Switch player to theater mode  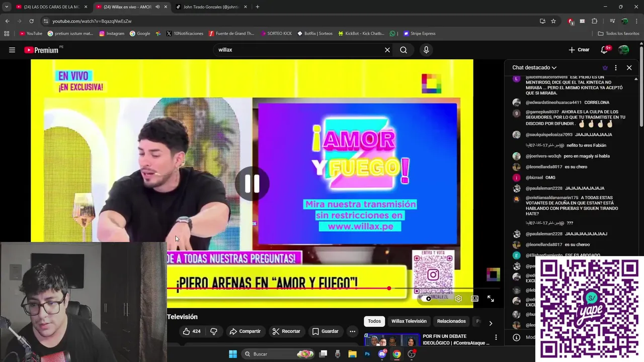point(474,299)
